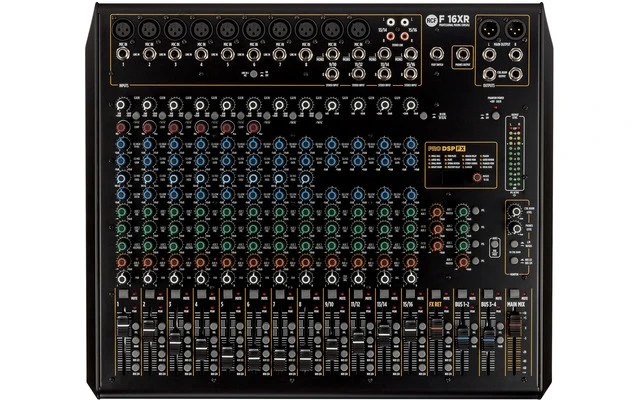Click the channel 8 white pan knob
This screenshot has height=400, width=640.
[306, 278]
